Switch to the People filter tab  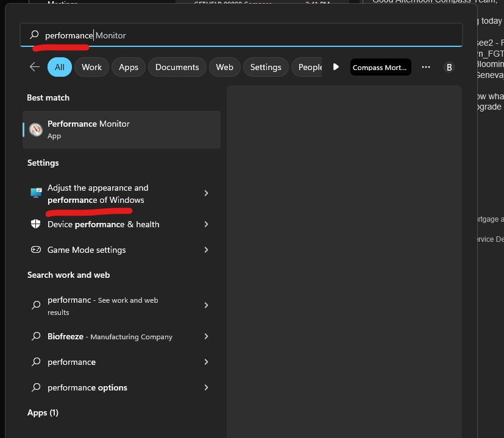[307, 67]
